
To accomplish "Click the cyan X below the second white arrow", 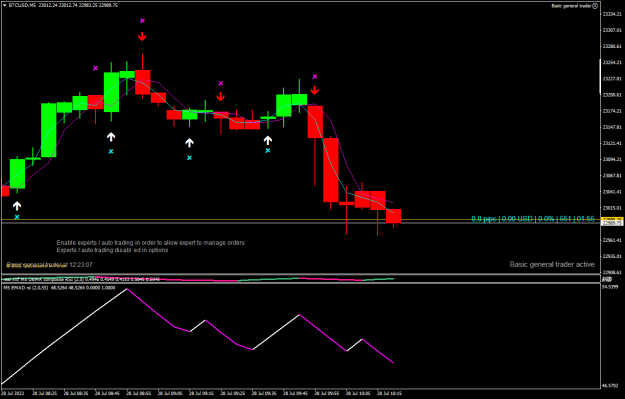I will click(x=111, y=151).
